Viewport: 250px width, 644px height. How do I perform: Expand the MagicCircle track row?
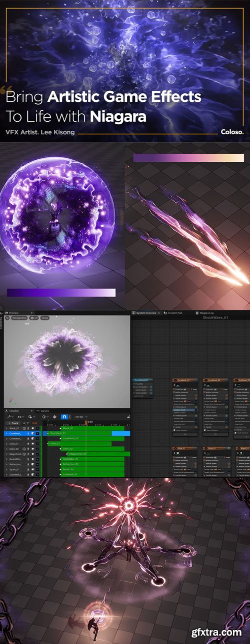pos(6,454)
